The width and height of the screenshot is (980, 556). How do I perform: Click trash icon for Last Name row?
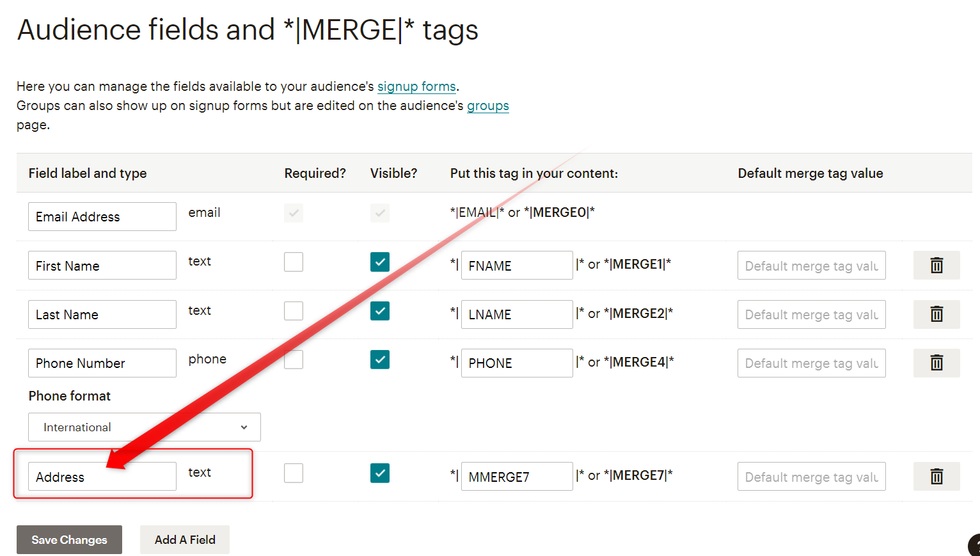(937, 314)
